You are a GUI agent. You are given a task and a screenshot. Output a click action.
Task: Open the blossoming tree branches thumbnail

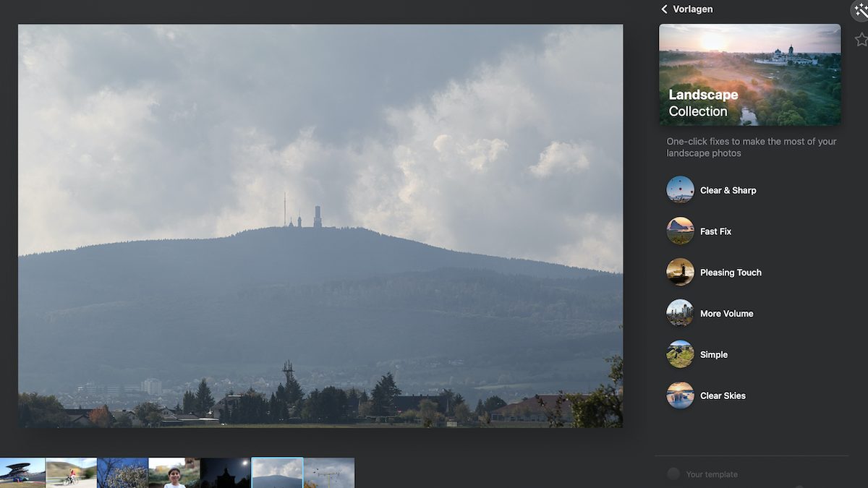(x=122, y=473)
